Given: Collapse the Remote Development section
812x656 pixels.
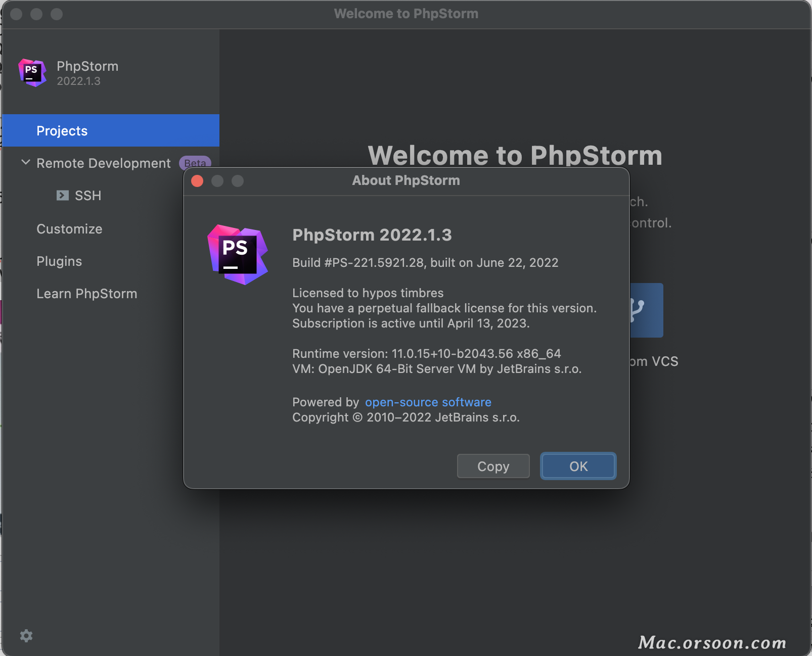Looking at the screenshot, I should [x=25, y=163].
